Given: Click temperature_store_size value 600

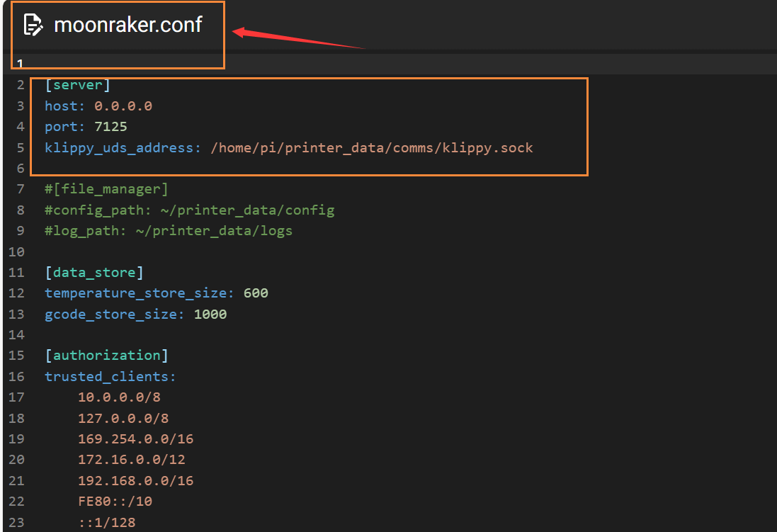Looking at the screenshot, I should click(x=256, y=293).
